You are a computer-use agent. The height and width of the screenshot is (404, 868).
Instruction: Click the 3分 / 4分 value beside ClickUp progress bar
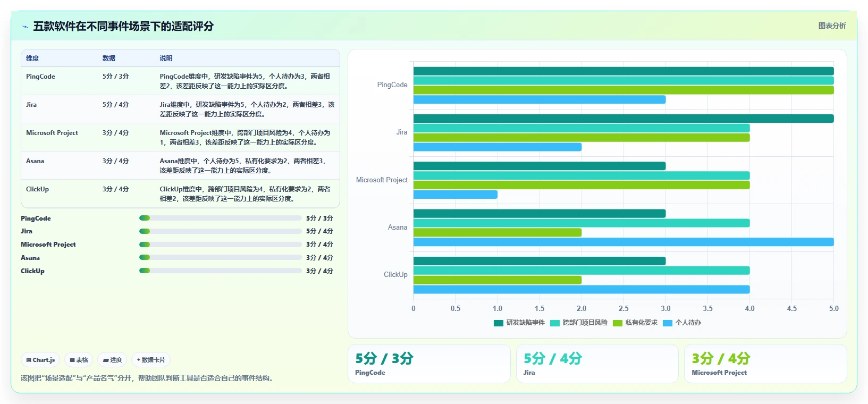click(x=319, y=271)
